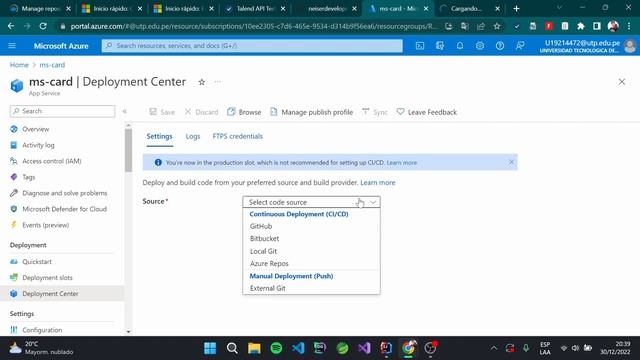Viewport: 640px width, 360px height.
Task: Focus the Azure global search box
Action: (252, 46)
